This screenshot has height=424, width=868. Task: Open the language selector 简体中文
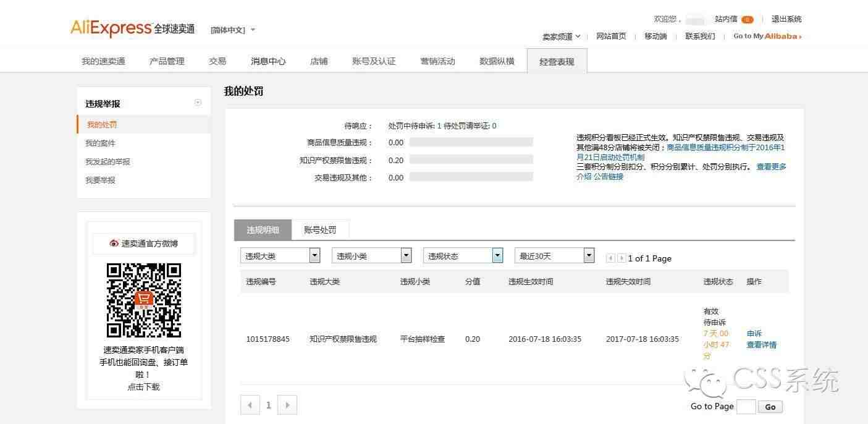[233, 30]
